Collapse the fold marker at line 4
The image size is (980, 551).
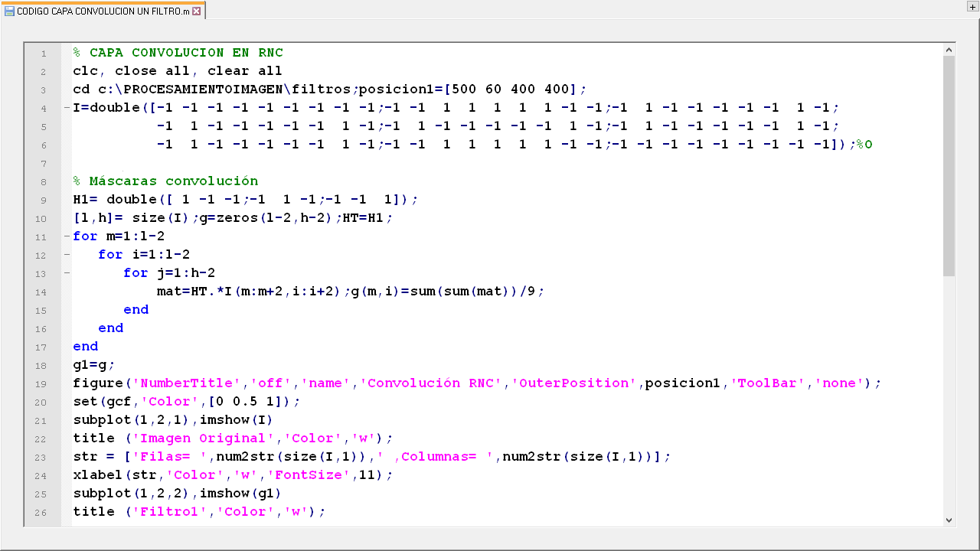click(x=67, y=108)
